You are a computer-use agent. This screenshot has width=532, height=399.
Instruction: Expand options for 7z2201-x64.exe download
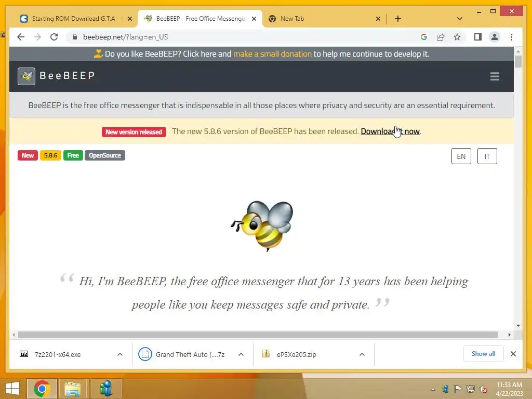click(120, 354)
